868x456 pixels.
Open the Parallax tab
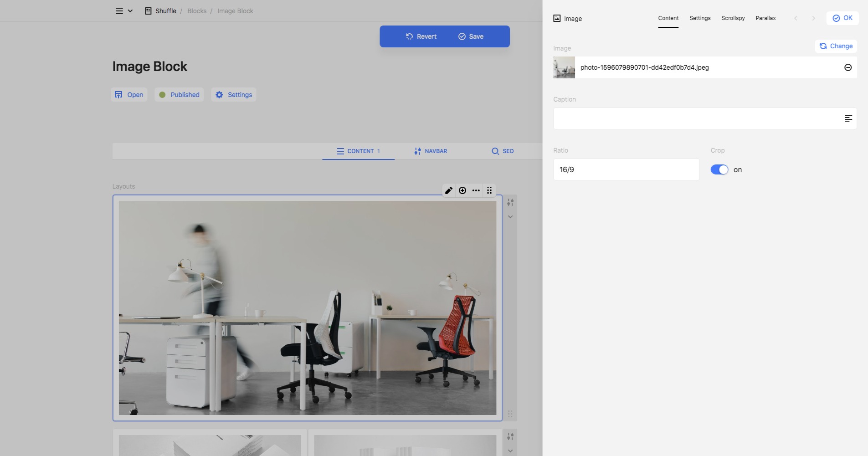(x=765, y=18)
